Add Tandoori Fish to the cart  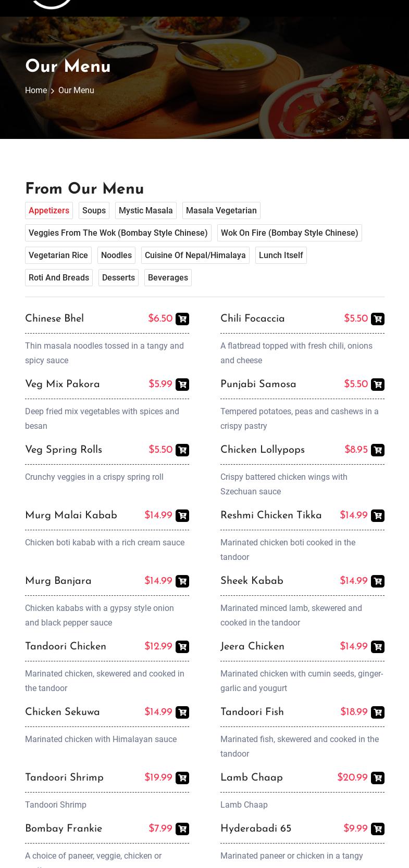(x=377, y=712)
